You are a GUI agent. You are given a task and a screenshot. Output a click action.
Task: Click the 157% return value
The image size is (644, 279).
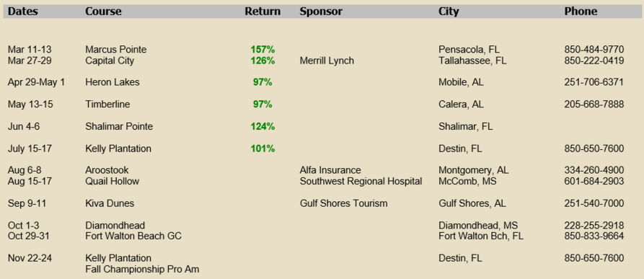tap(263, 50)
